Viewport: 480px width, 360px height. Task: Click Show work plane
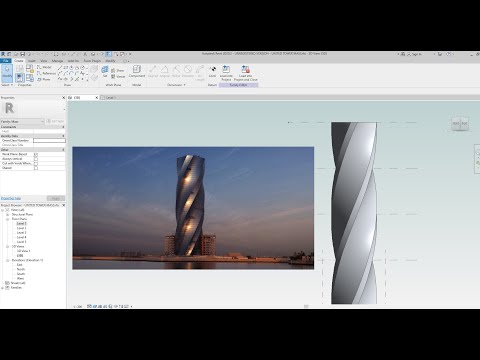pos(118,70)
